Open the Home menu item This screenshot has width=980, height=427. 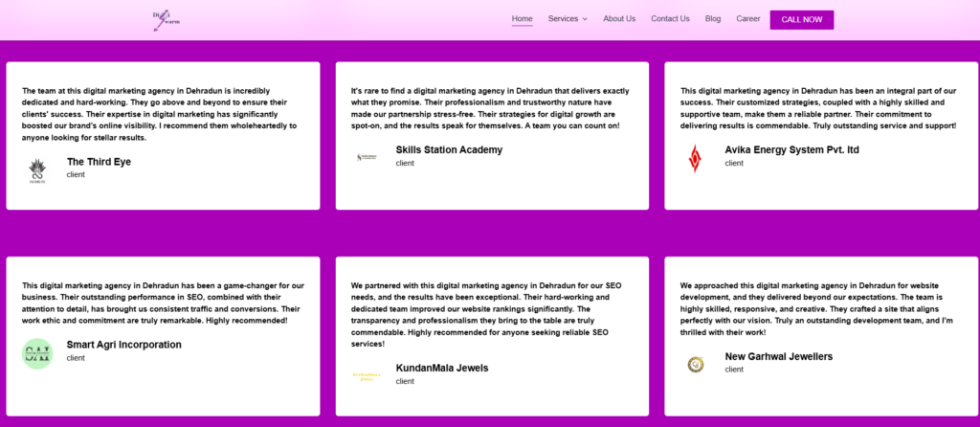coord(522,19)
